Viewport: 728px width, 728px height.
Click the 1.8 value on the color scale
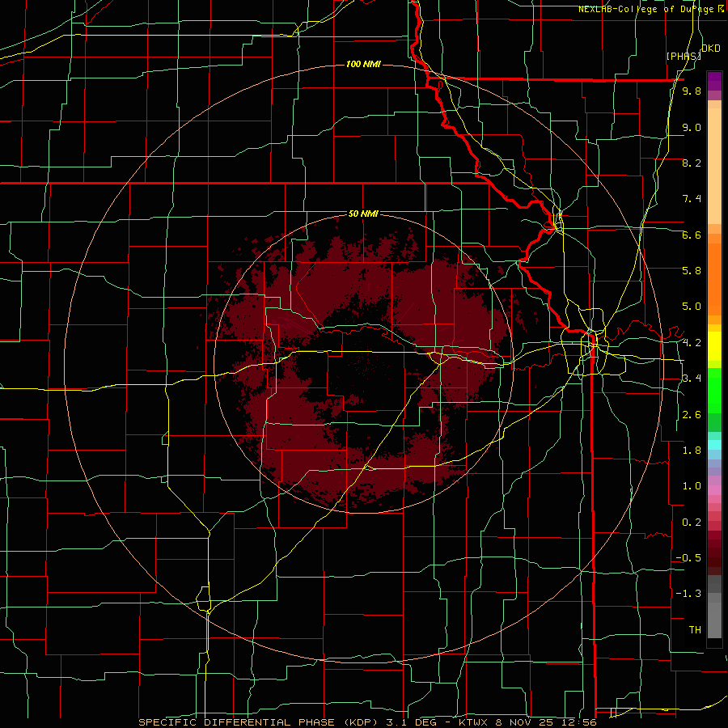692,451
